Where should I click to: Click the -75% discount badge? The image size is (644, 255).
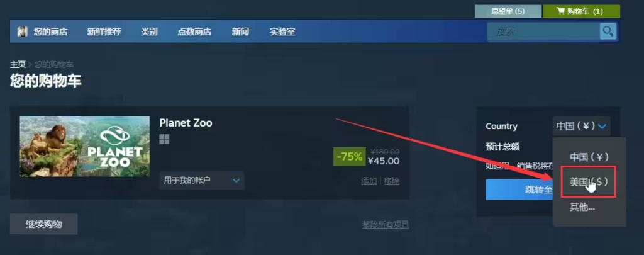(x=350, y=157)
